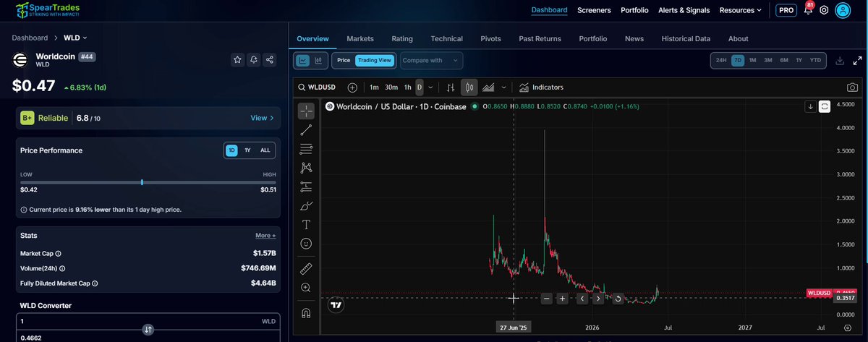Expand the chart style dropdown arrow

click(503, 87)
